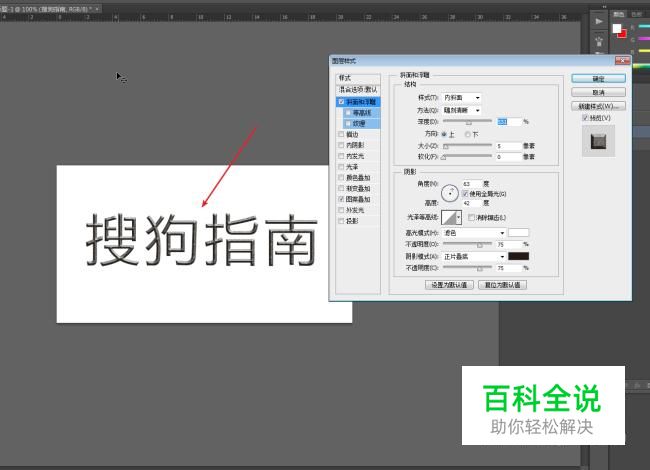
Task: Open the Actions panel play icon
Action: (x=599, y=21)
